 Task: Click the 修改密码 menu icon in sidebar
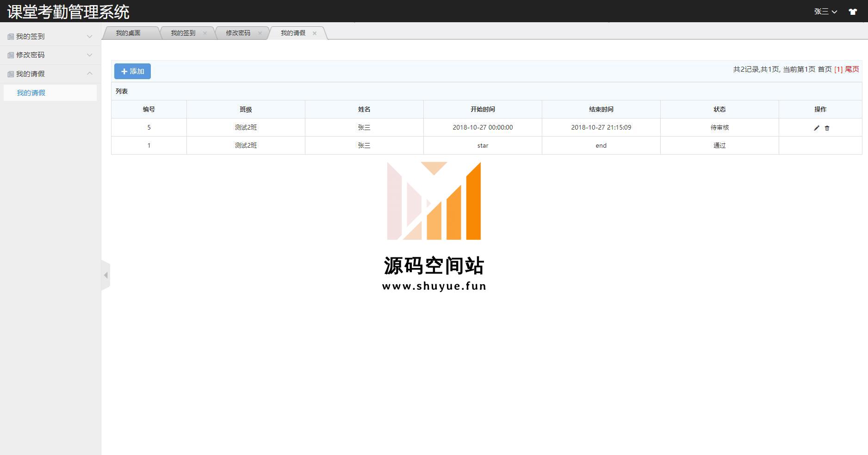point(11,55)
